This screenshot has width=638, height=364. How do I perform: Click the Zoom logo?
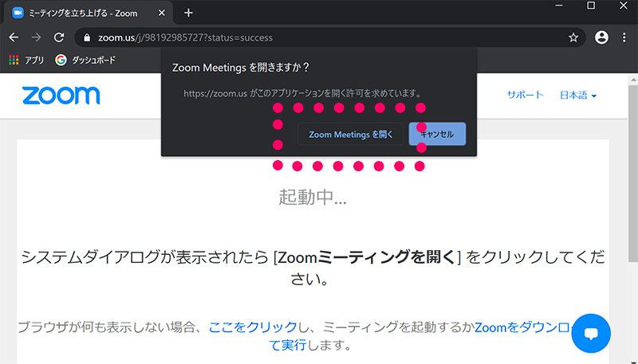pos(61,96)
